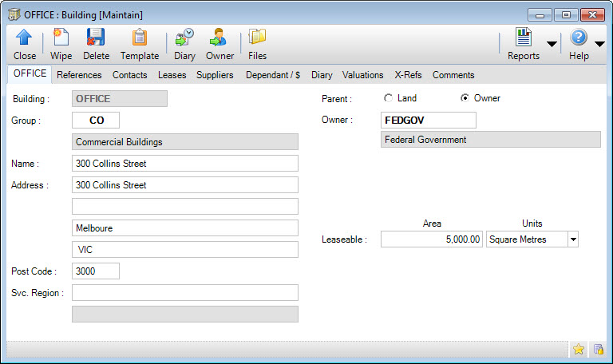613x364 pixels.
Task: Click the Svc. Region input field
Action: tap(185, 292)
